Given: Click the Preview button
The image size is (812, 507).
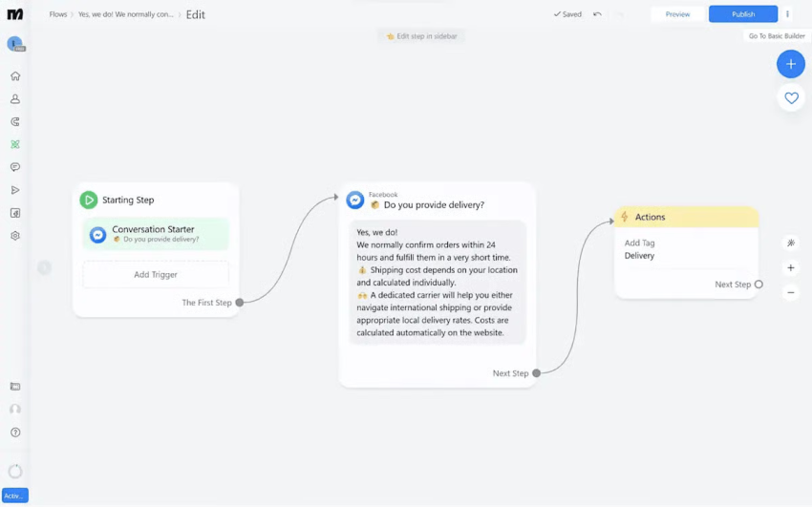Looking at the screenshot, I should (x=677, y=14).
